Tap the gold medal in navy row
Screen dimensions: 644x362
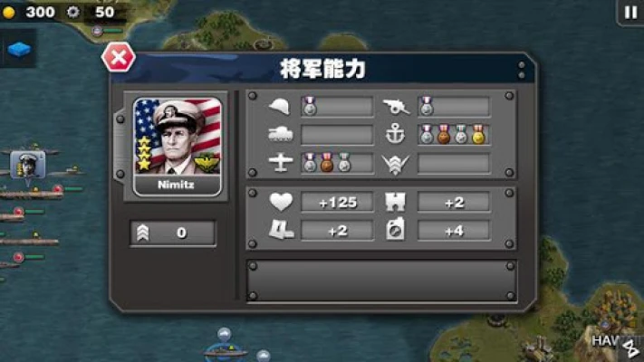[478, 134]
